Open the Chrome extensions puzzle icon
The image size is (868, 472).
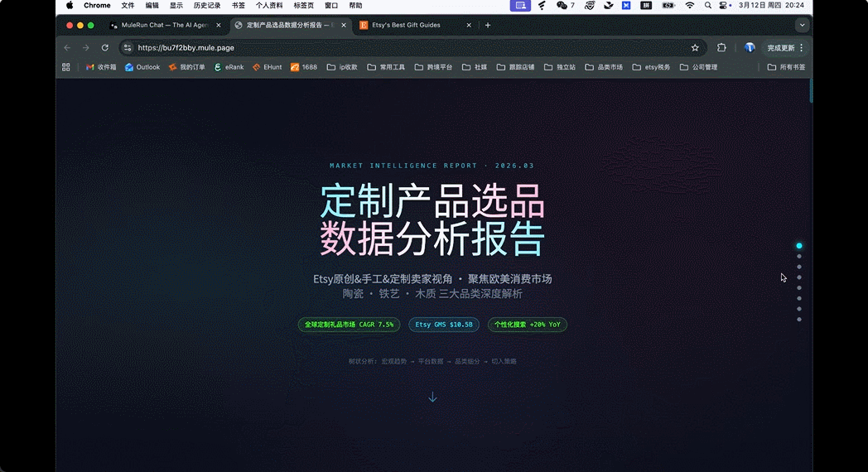(x=721, y=47)
